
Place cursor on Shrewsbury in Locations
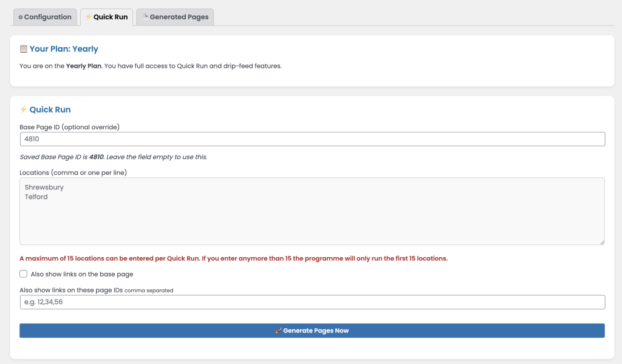click(x=44, y=187)
